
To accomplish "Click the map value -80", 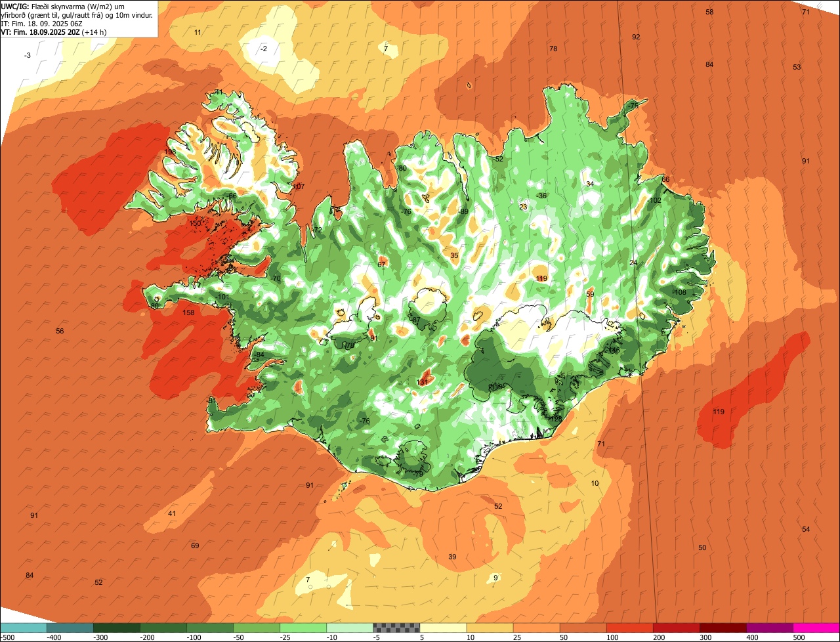I will (402, 168).
